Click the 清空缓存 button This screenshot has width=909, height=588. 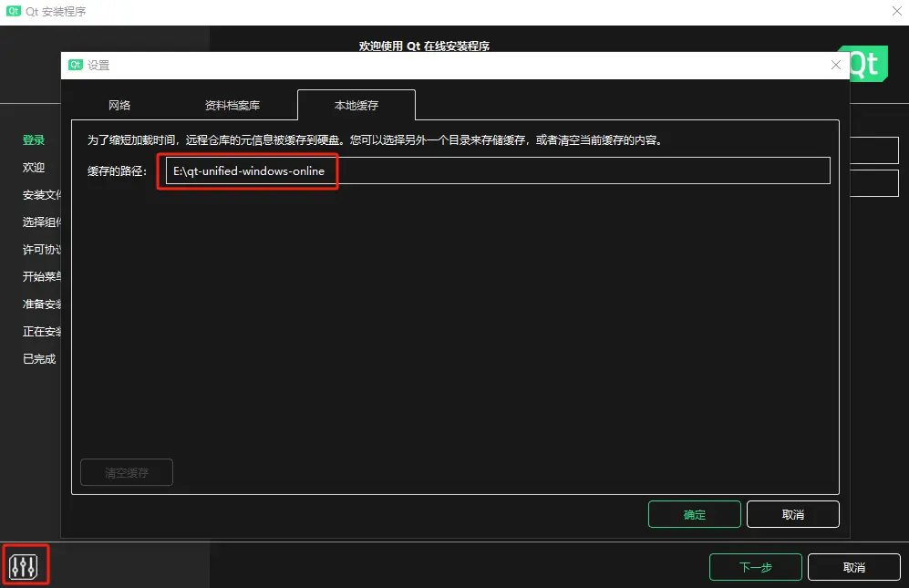pyautogui.click(x=126, y=471)
